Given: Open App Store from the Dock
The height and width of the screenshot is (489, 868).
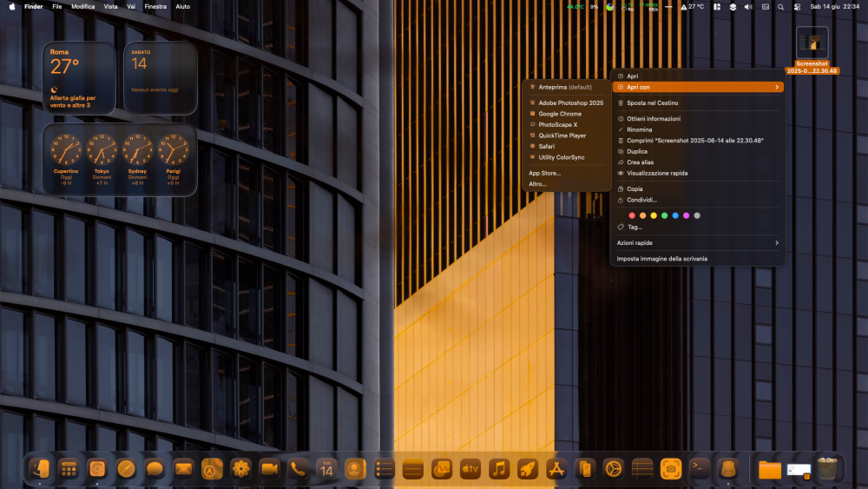Looking at the screenshot, I should click(x=556, y=469).
